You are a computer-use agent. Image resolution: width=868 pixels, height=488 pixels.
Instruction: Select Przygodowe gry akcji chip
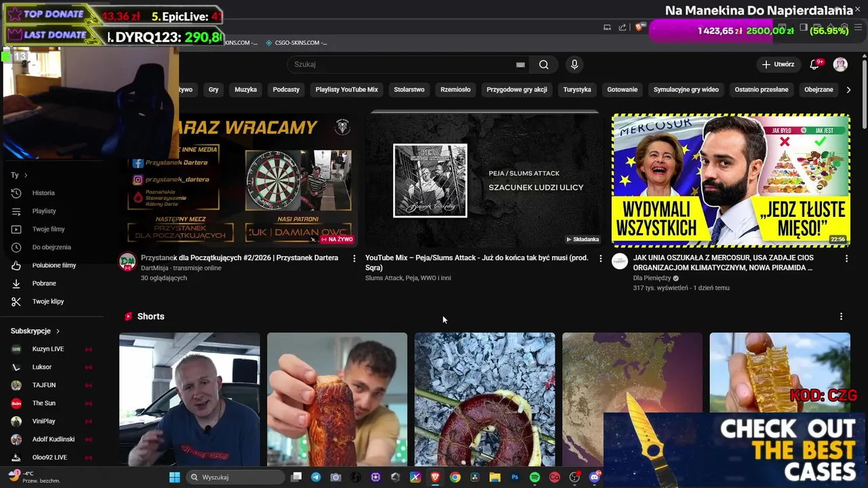click(517, 89)
